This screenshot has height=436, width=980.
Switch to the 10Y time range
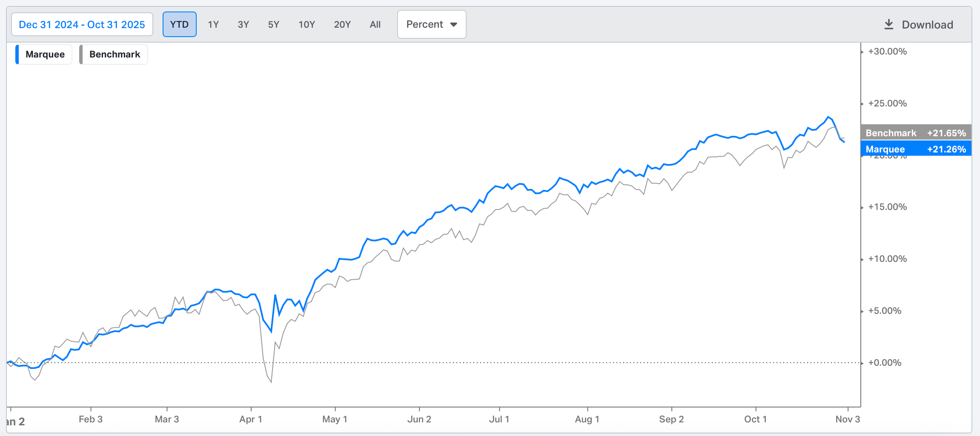(x=307, y=25)
